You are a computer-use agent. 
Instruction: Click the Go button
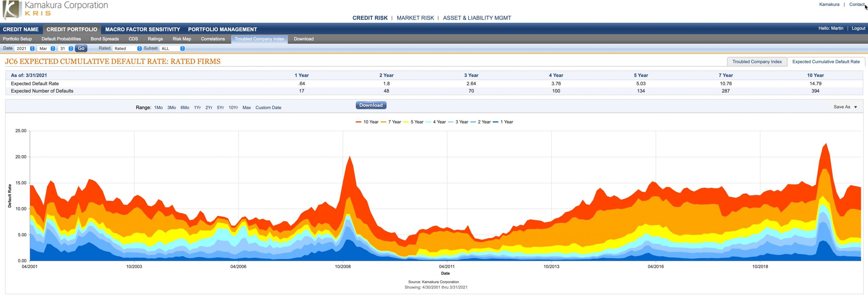[81, 48]
